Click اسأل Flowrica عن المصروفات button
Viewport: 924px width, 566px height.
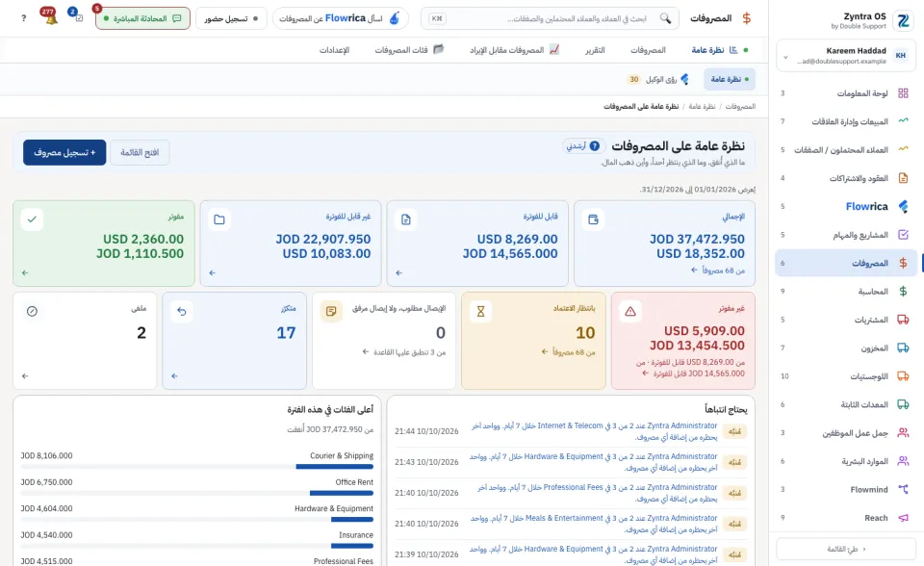(x=340, y=18)
